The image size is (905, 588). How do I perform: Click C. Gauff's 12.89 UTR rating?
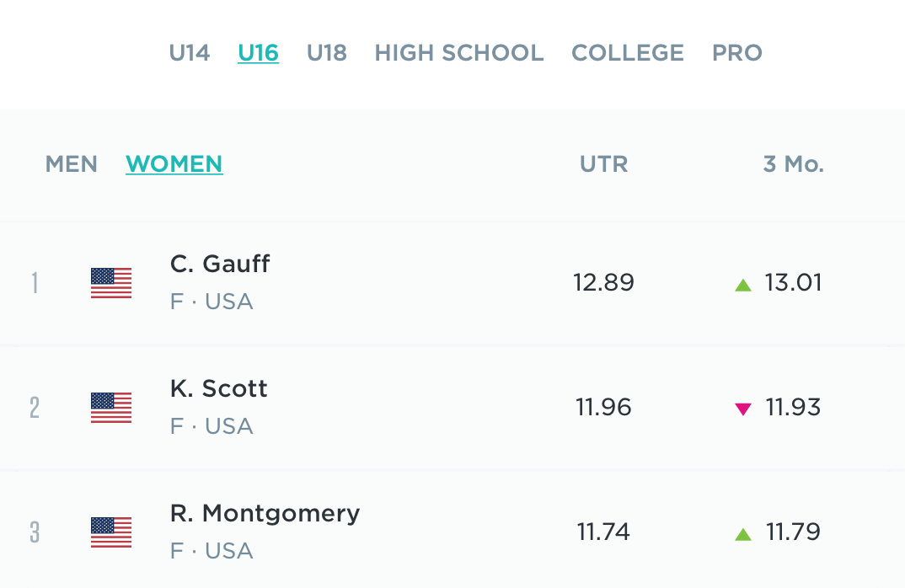604,282
